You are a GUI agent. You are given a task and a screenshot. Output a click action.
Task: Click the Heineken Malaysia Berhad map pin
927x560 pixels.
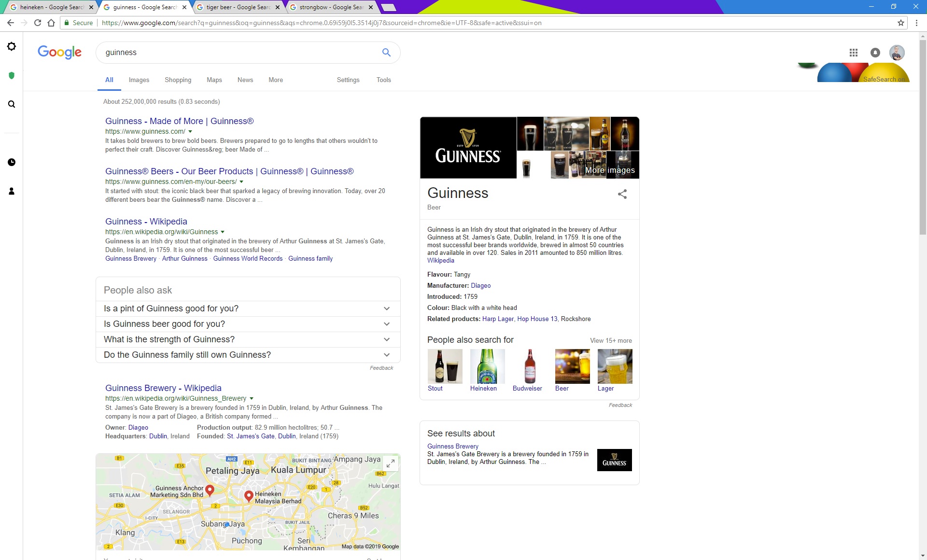click(x=249, y=496)
